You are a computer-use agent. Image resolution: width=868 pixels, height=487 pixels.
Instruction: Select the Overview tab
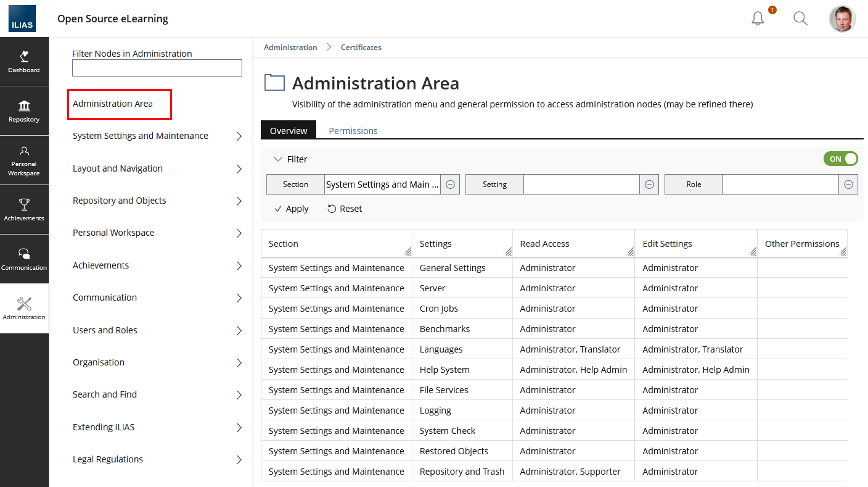point(288,131)
